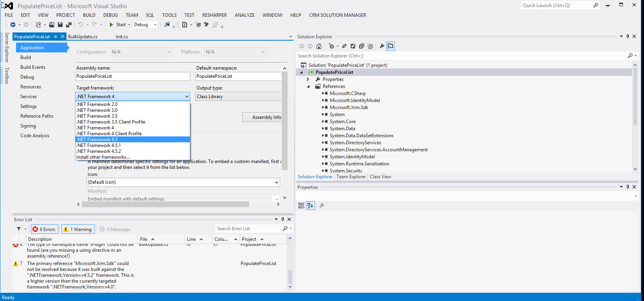Click the Toolbox side tab
The width and height of the screenshot is (644, 301).
coord(7,75)
